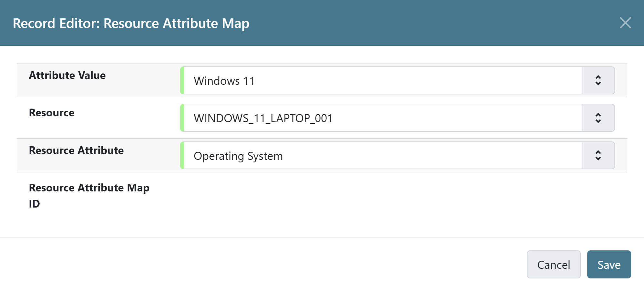Click the Attribute Value row label
Image resolution: width=644 pixels, height=291 pixels.
click(67, 75)
